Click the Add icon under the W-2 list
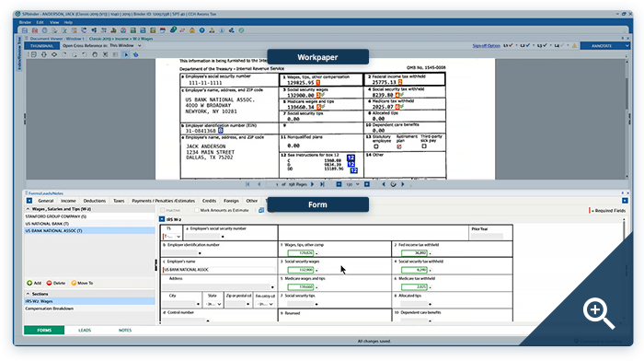644x361 pixels. 29,283
